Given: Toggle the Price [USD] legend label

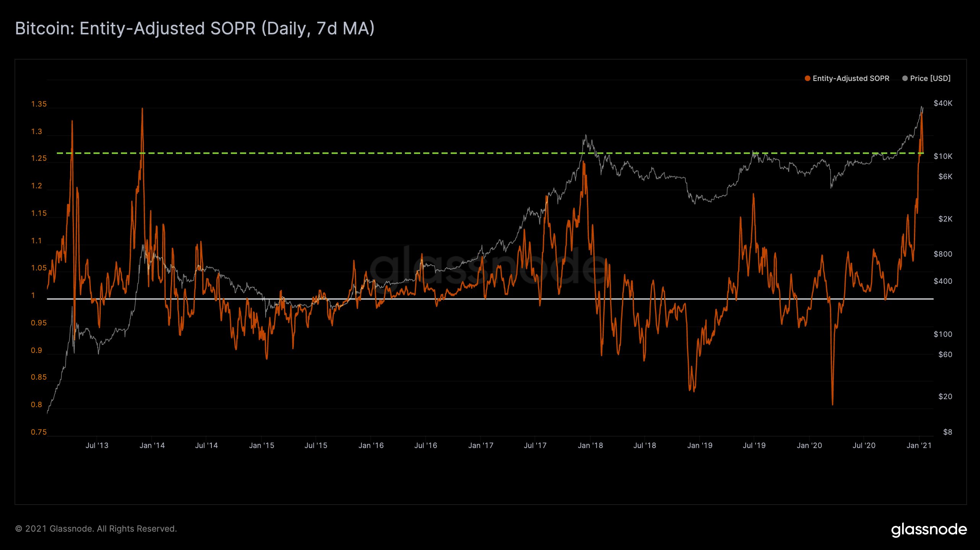Looking at the screenshot, I should click(x=930, y=78).
